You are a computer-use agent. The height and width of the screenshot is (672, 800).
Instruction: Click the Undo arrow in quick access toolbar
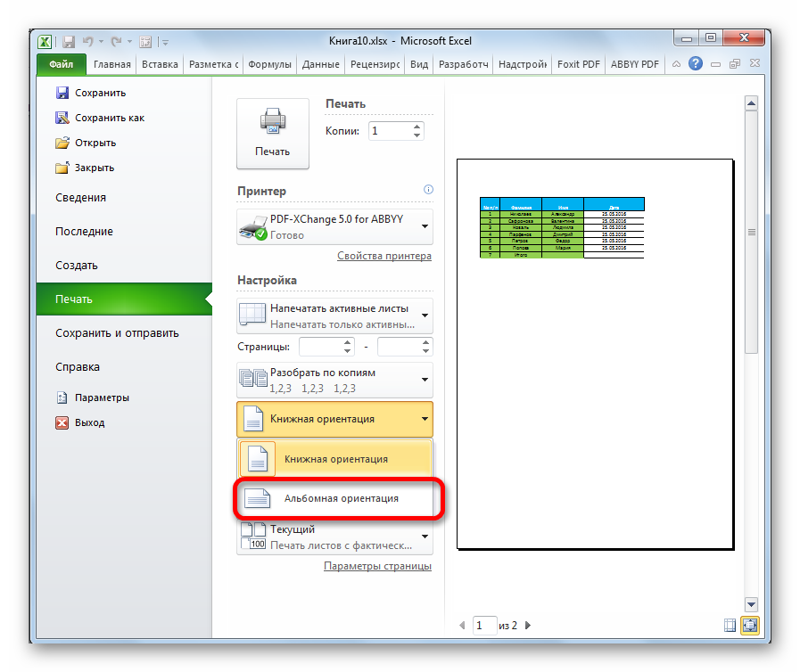88,41
